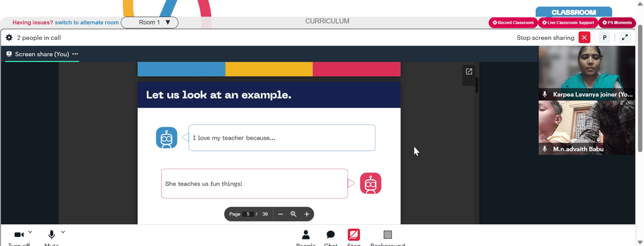Image resolution: width=644 pixels, height=246 pixels.
Task: Zoom out with minus icon in PDF toolbar
Action: pos(281,214)
